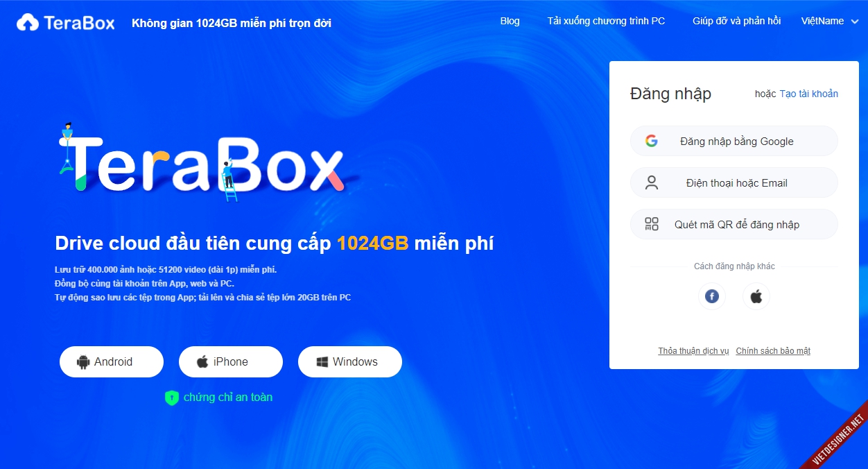868x469 pixels.
Task: Download the iPhone app
Action: tap(231, 361)
